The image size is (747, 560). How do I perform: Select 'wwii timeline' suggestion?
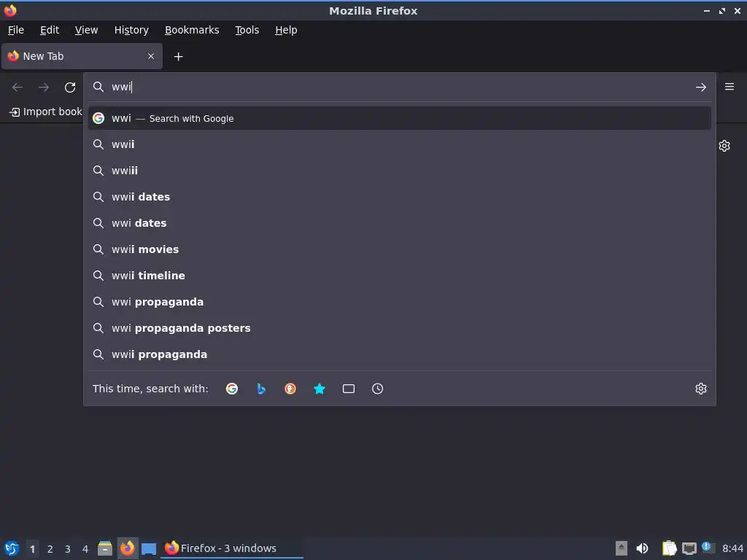399,275
